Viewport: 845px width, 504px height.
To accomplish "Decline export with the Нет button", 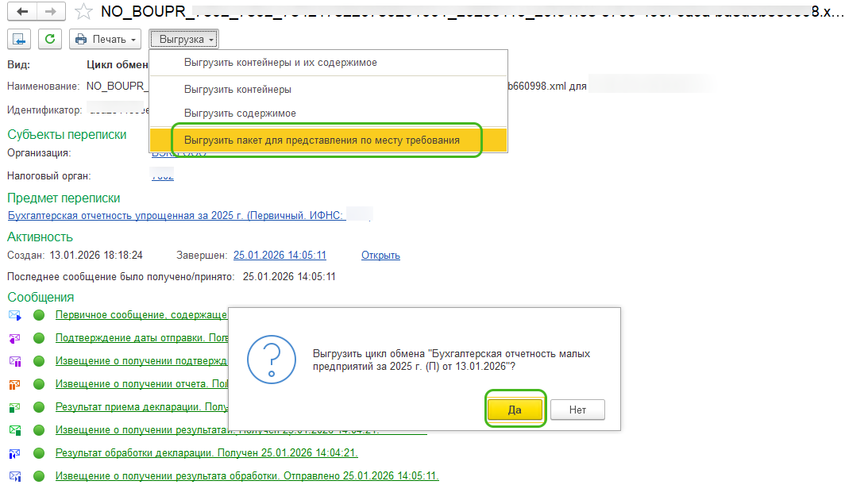I will pos(577,410).
